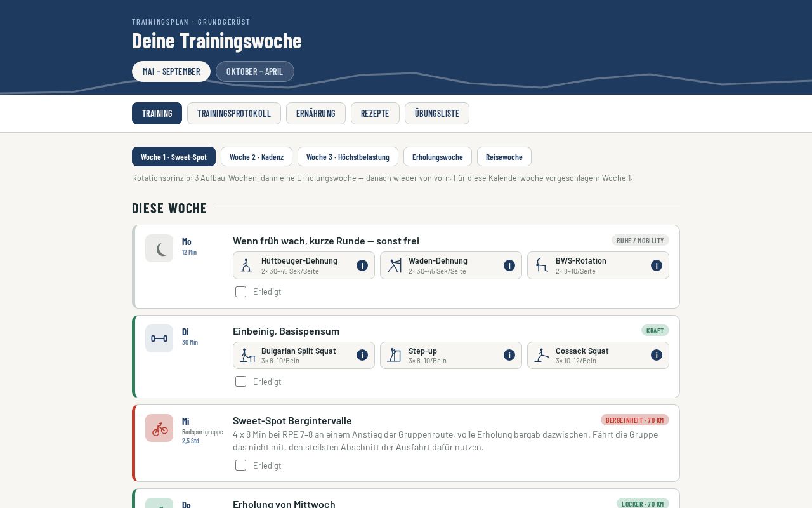The height and width of the screenshot is (508, 812).
Task: Click the Cossack Squat pose icon
Action: [x=542, y=355]
